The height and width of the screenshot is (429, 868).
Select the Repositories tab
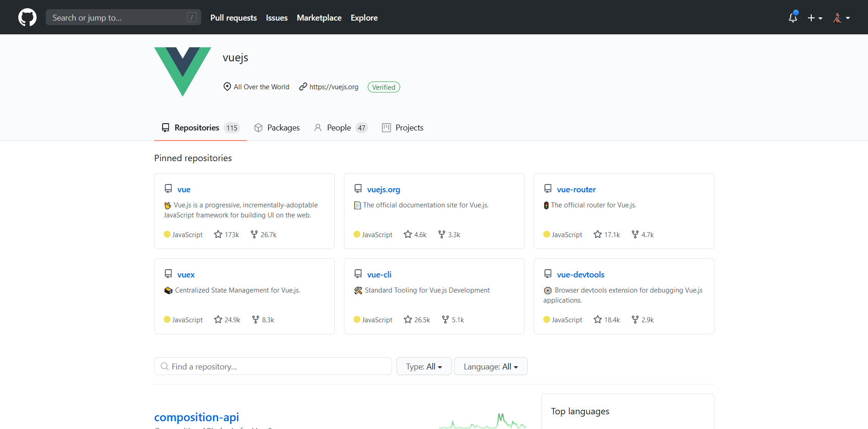pyautogui.click(x=200, y=128)
